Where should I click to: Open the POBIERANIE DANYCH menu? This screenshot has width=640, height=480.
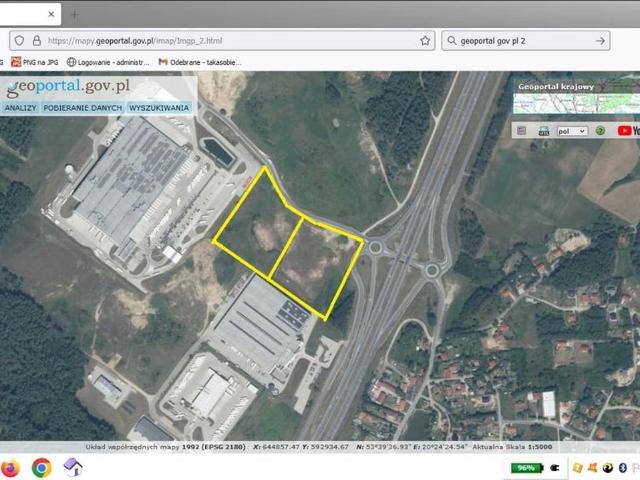(83, 107)
